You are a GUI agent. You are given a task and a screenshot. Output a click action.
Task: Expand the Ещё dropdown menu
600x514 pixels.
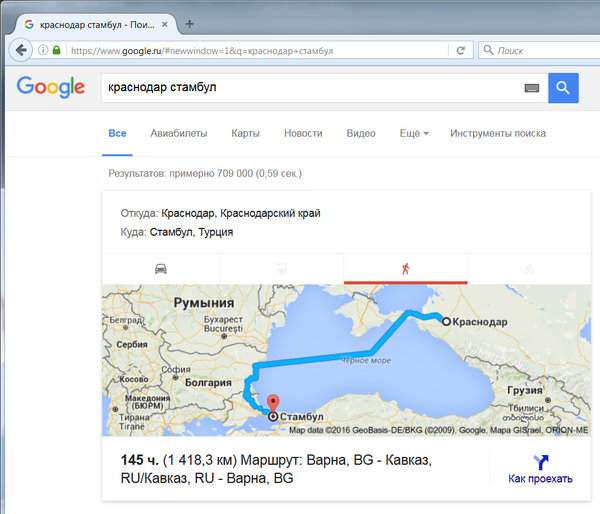tap(414, 133)
